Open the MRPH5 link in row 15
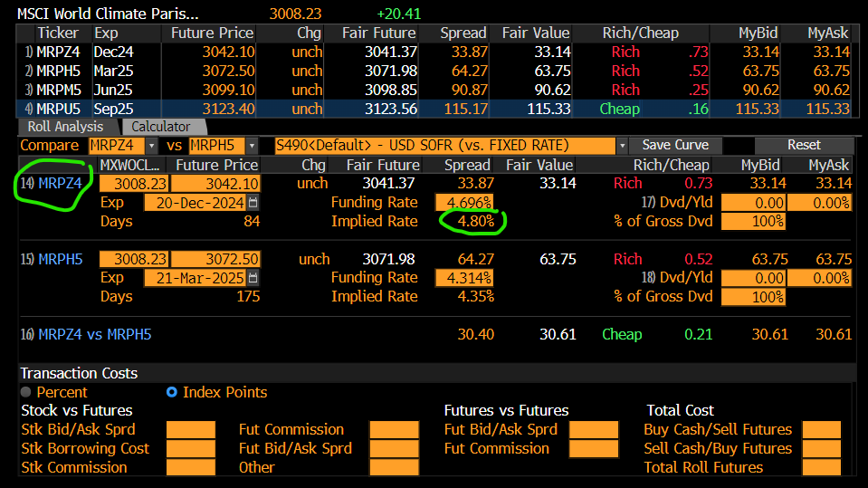Image resolution: width=868 pixels, height=488 pixels. tap(61, 259)
